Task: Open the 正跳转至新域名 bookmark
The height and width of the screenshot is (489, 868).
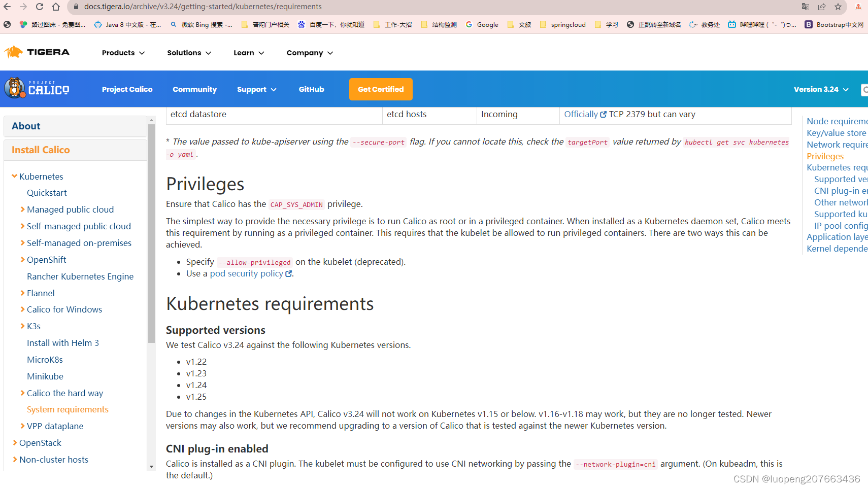Action: pyautogui.click(x=654, y=24)
